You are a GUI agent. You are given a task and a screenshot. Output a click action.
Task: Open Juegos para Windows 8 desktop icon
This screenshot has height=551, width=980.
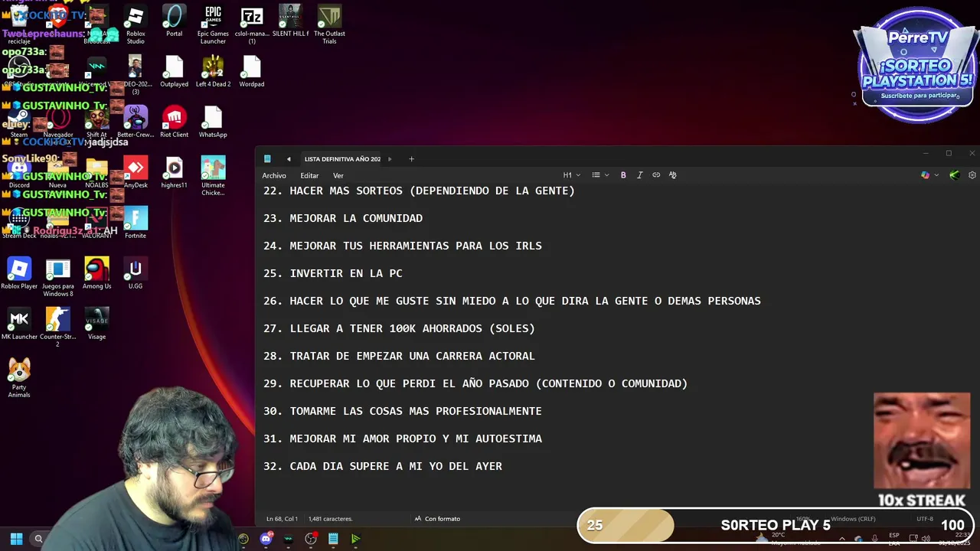[x=58, y=278]
